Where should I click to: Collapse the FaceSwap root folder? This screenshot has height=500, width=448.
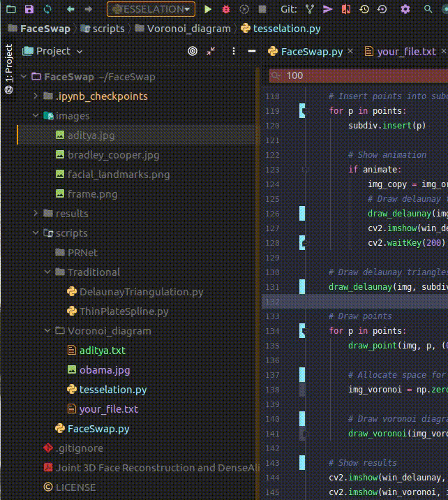(x=24, y=77)
